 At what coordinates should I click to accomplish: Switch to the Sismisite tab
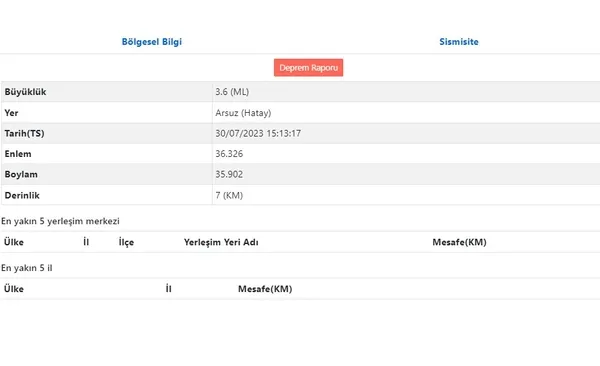(459, 42)
